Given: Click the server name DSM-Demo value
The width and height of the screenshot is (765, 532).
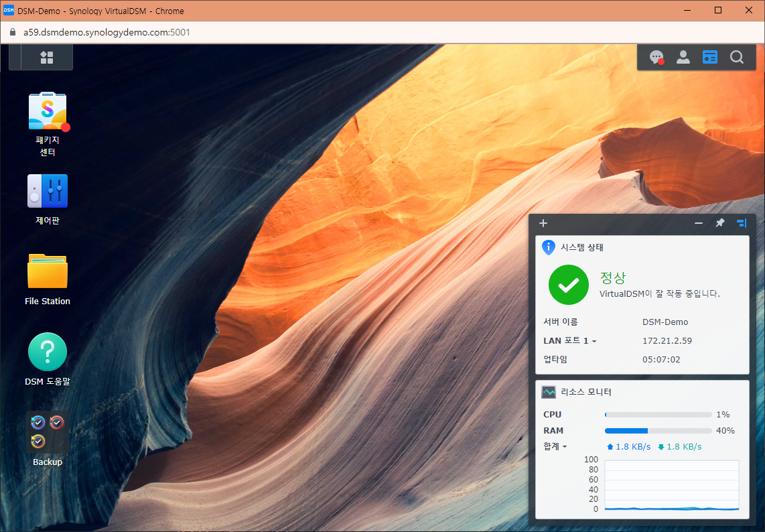Looking at the screenshot, I should [x=665, y=322].
